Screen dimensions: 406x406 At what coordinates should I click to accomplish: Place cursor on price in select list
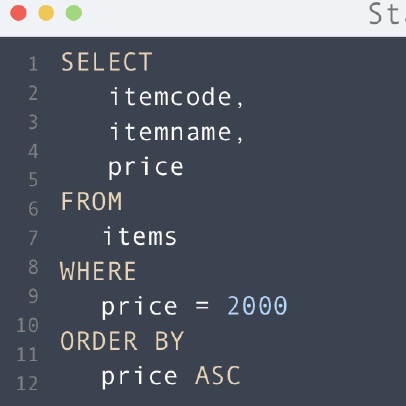[146, 168]
